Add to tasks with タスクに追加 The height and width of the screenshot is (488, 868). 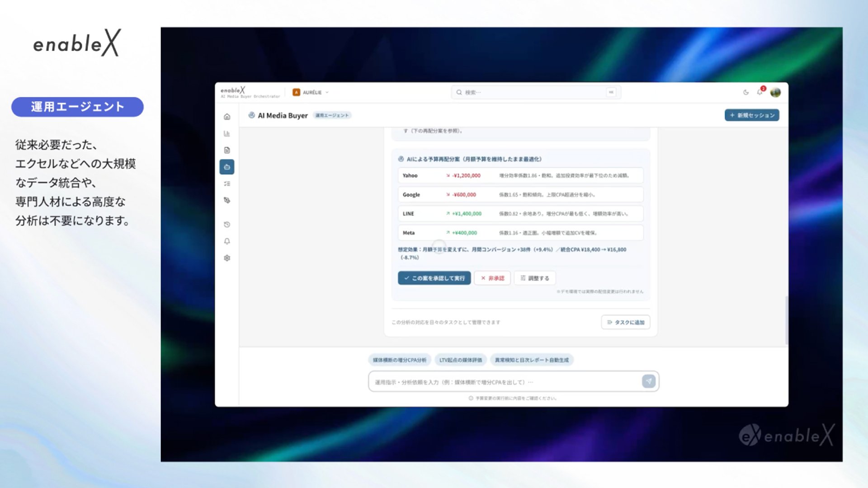point(626,322)
